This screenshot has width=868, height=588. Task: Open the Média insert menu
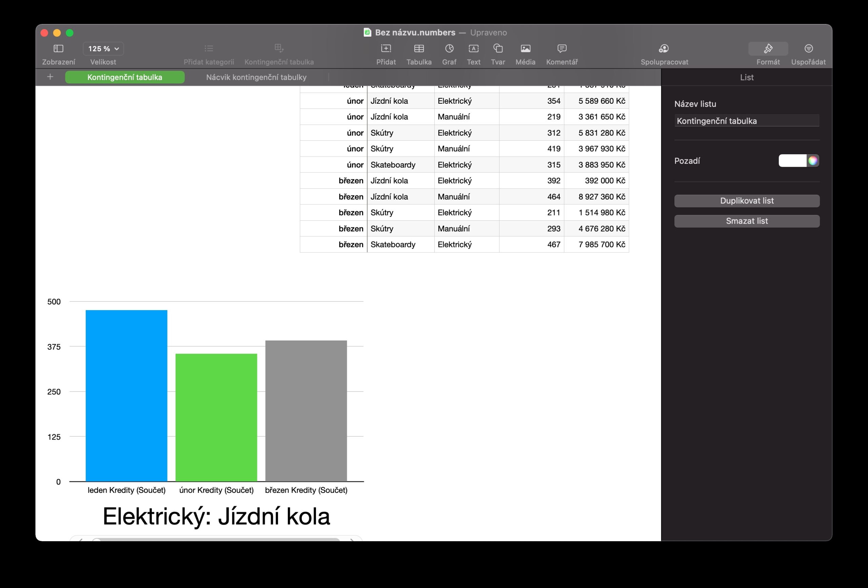point(525,48)
